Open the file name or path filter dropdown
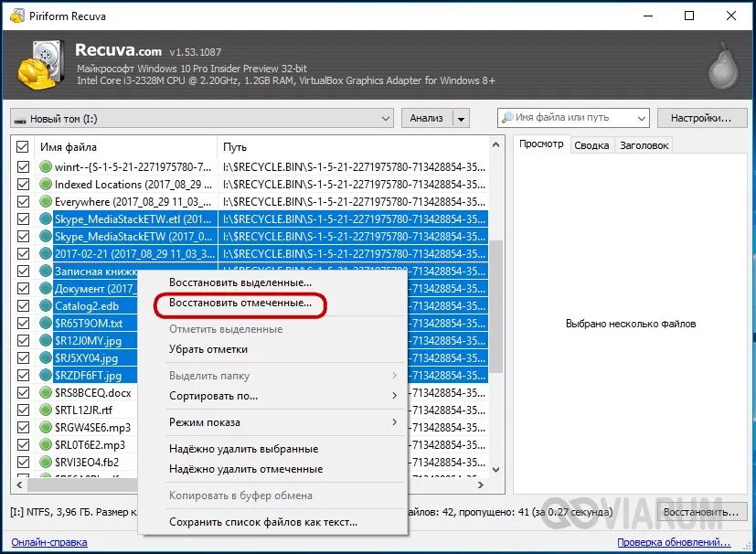 pyautogui.click(x=641, y=118)
